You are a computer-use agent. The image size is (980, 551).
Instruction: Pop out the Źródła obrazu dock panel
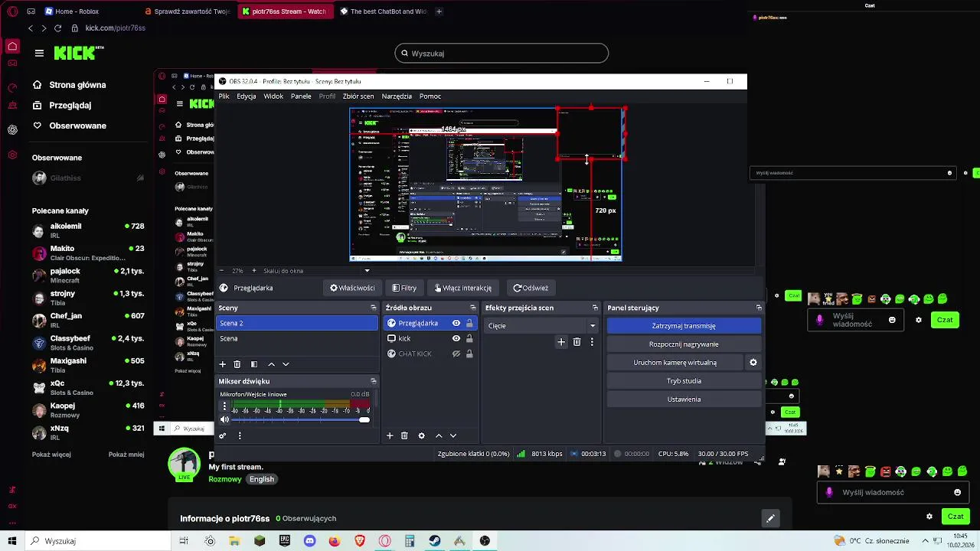(472, 308)
